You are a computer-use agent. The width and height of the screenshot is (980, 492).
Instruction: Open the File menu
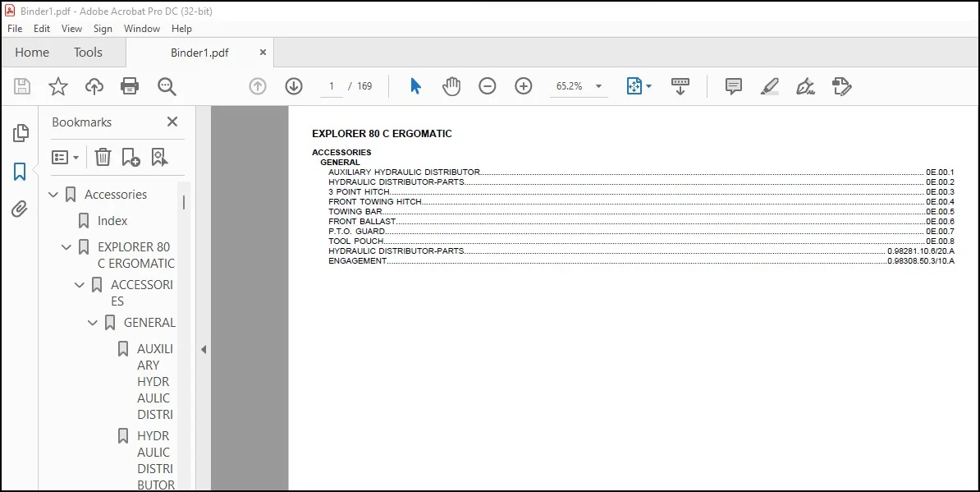(15, 29)
